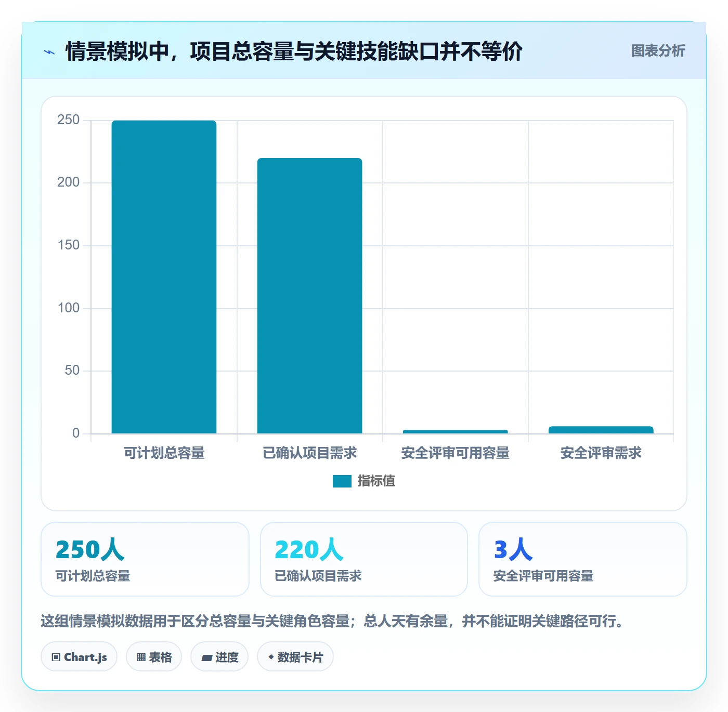Click the lightning icon beside the title
Viewport: 728px width, 712px height.
tap(49, 52)
